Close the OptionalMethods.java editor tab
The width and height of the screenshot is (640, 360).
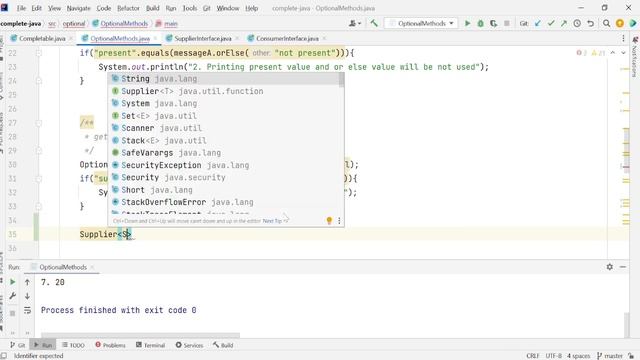(x=155, y=38)
